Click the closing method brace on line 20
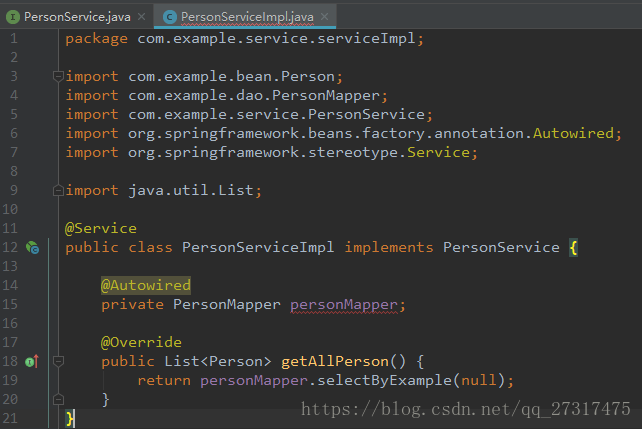The width and height of the screenshot is (642, 429). 105,400
